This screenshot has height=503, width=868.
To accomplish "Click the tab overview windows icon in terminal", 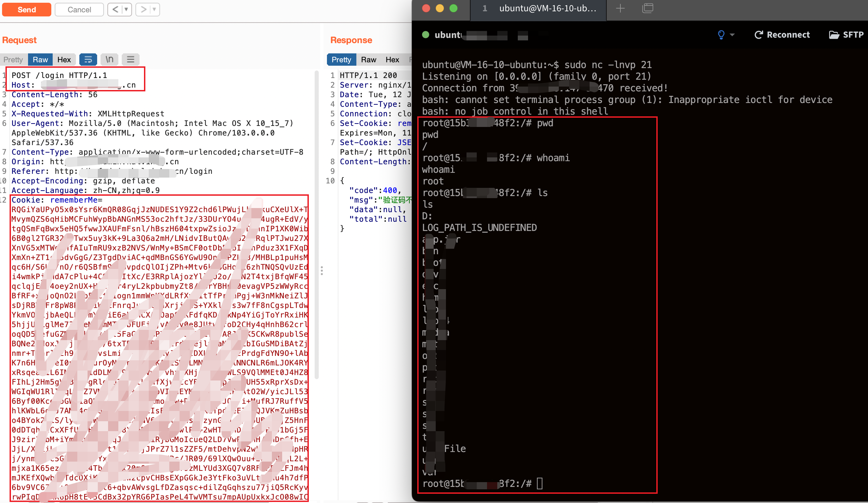I will 647,8.
